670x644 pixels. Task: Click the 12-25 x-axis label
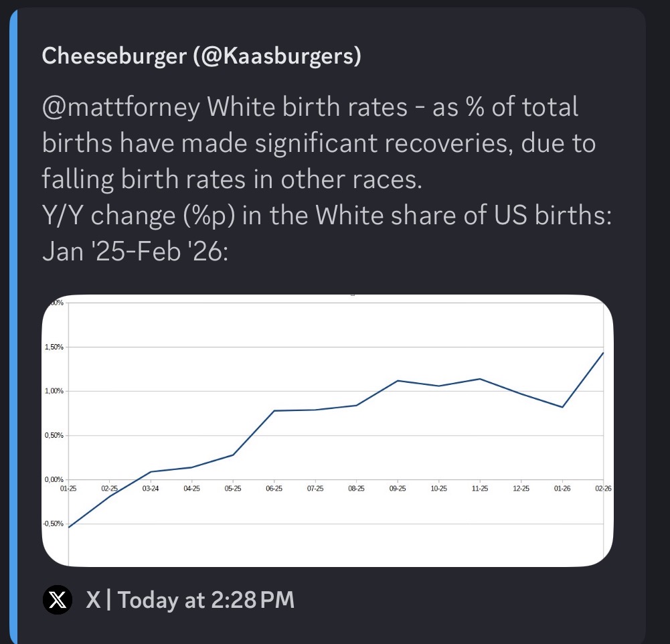(x=521, y=489)
